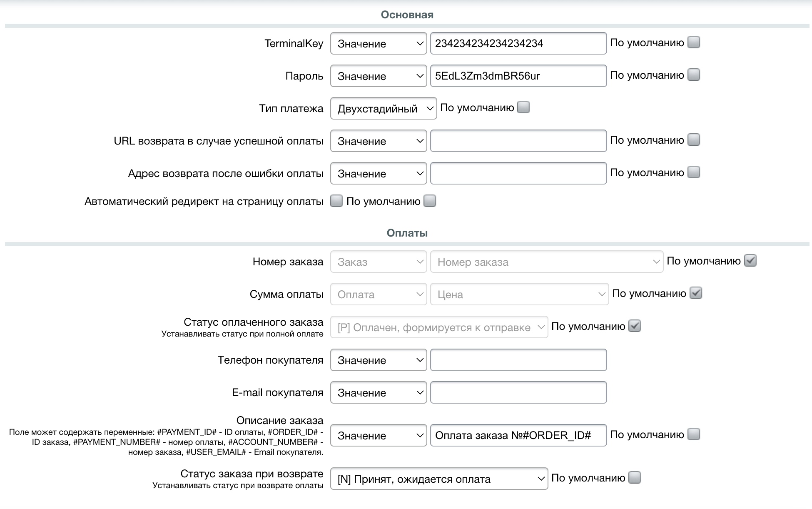
Task: Open TerminalKey source type dropdown
Action: point(378,43)
